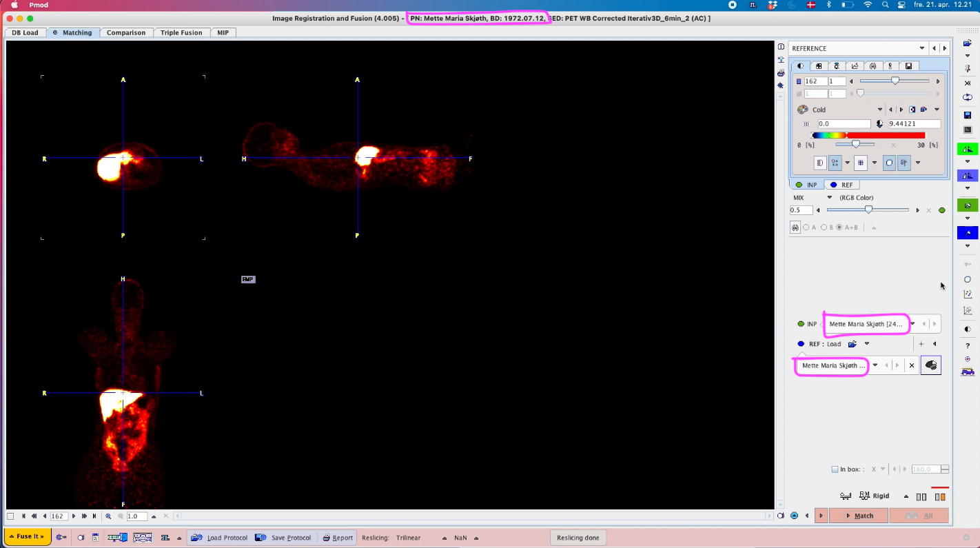Open the color/contrast settings tab icon
This screenshot has width=980, height=548.
[x=800, y=66]
